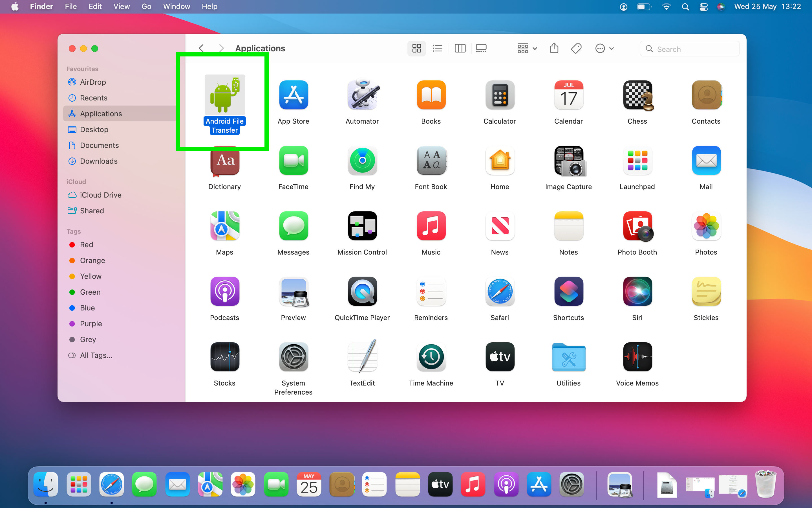The image size is (812, 508).
Task: Open the File menu
Action: 71,6
